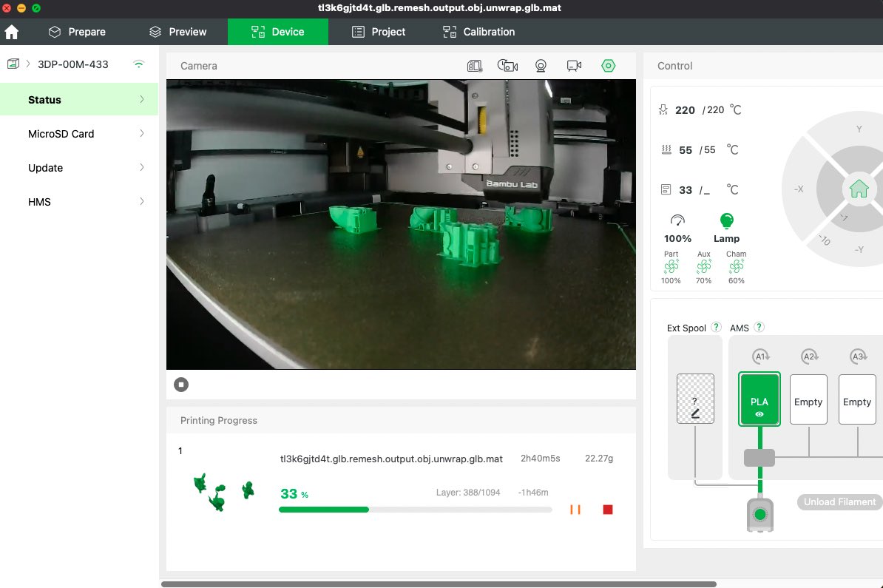
Task: Toggle the Cham fan at 60%
Action: 736,266
